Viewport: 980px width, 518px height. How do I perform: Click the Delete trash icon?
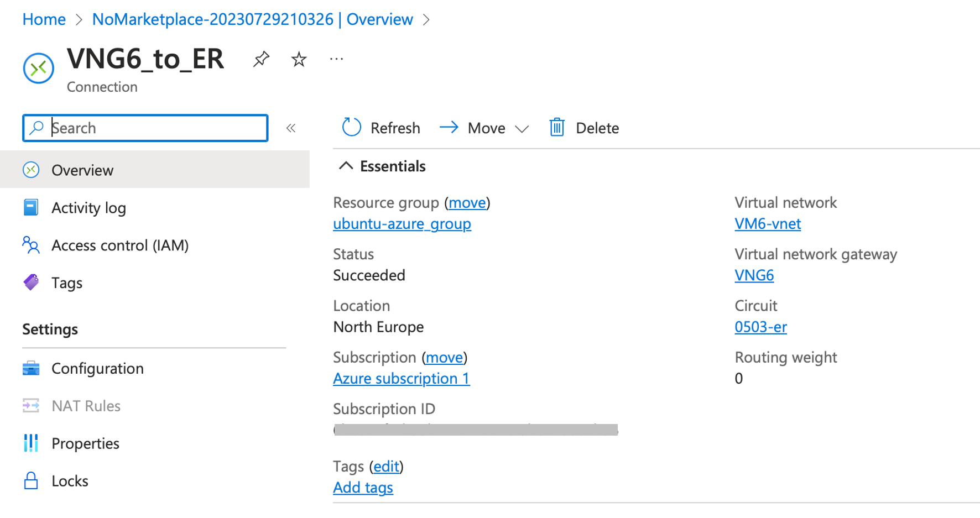[x=557, y=128]
